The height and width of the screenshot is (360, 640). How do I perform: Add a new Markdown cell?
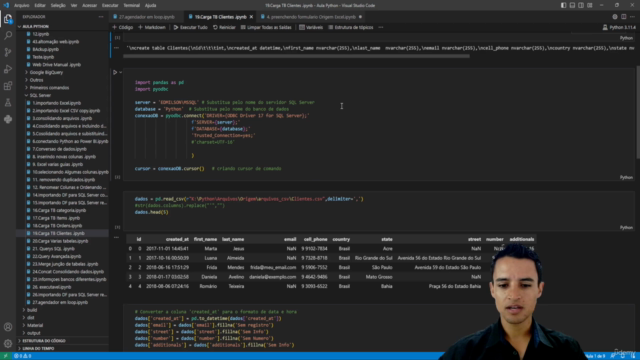click(x=152, y=27)
